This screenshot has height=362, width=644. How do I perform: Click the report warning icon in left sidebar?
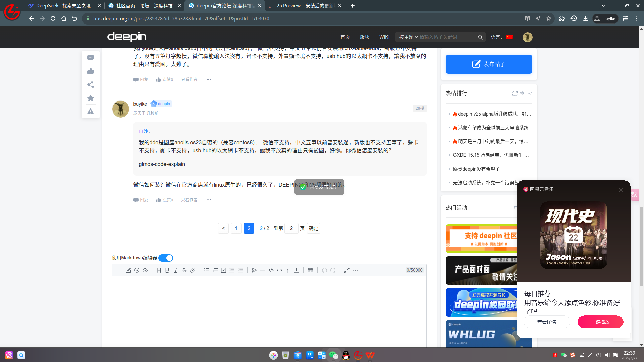pyautogui.click(x=91, y=111)
